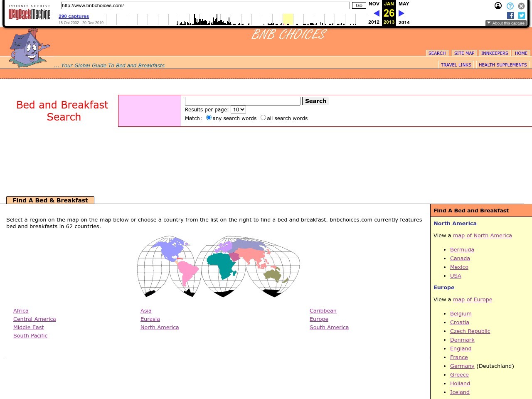Share capture on Facebook
This screenshot has height=399, width=532.
pyautogui.click(x=510, y=15)
